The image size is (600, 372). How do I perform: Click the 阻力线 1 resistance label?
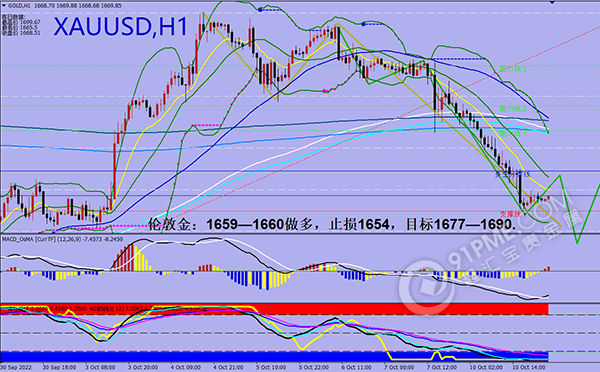click(513, 134)
